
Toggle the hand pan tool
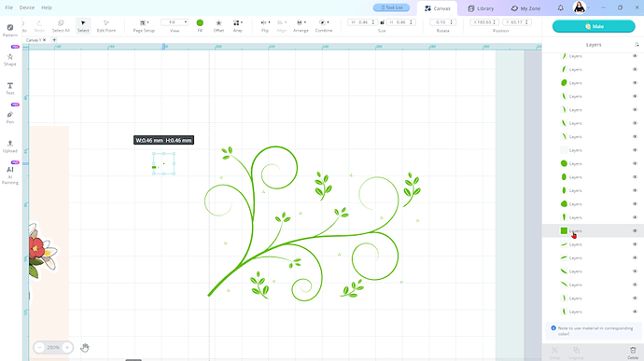pyautogui.click(x=85, y=347)
